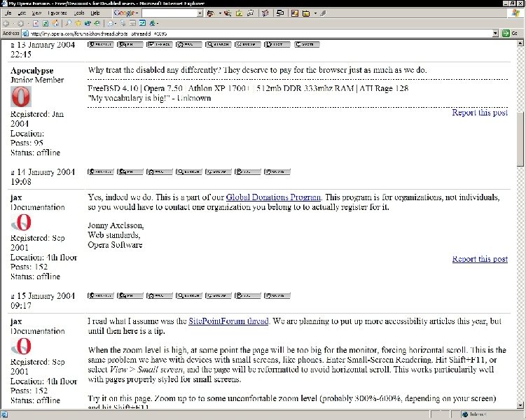Click the scrollbar down arrow
This screenshot has width=526, height=420.
520,405
